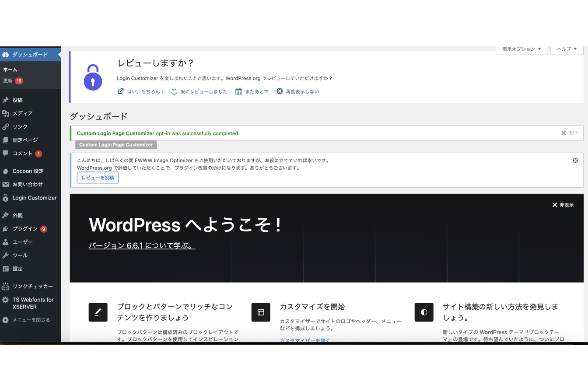Dismiss opt-in notice with 却下
Viewport: 588px width, 392px height.
(x=570, y=133)
